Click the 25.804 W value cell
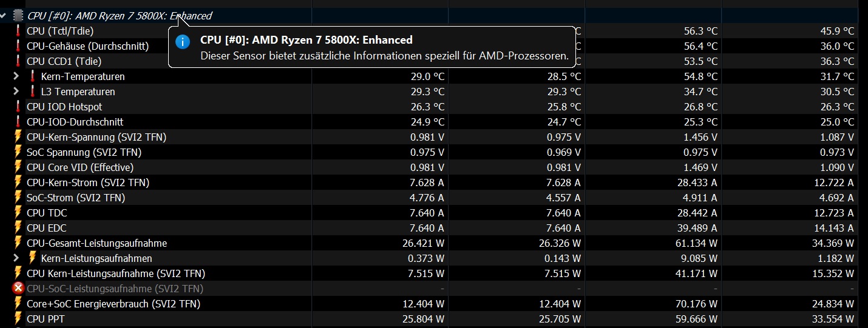The height and width of the screenshot is (328, 868). (422, 319)
